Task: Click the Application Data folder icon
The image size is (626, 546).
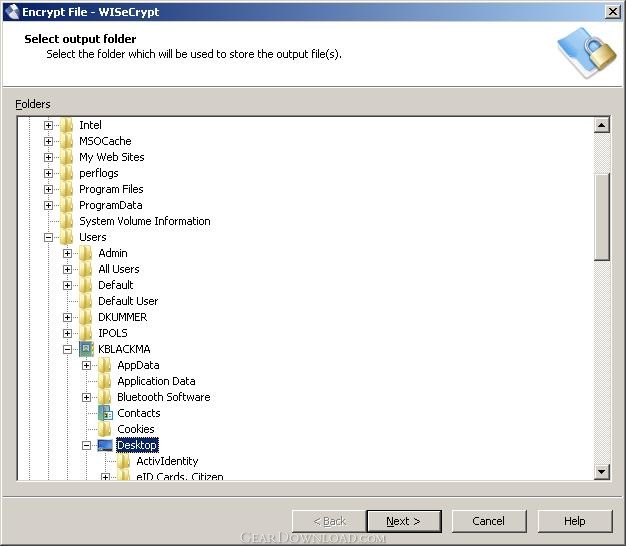Action: coord(105,381)
